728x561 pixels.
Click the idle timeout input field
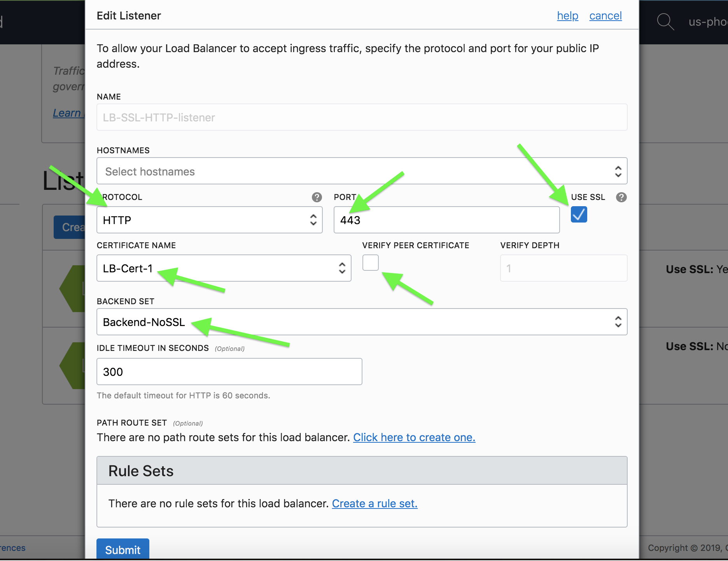pos(229,372)
